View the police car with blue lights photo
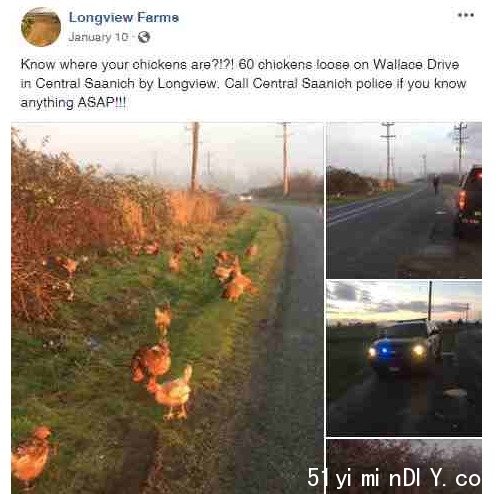Screen dimensions: 499x494 pyautogui.click(x=404, y=358)
